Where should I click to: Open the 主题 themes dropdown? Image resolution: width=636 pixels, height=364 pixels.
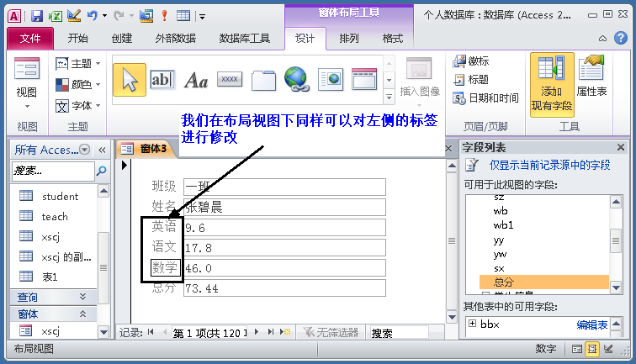78,64
